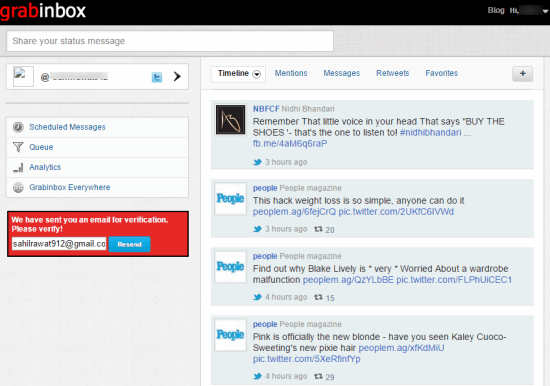Open the Blog link in header
550x386 pixels.
(496, 11)
